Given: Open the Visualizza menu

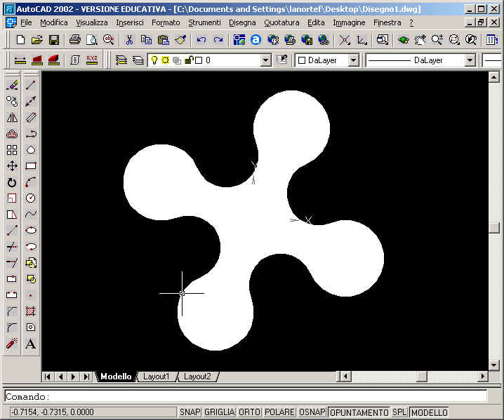Looking at the screenshot, I should click(x=92, y=22).
